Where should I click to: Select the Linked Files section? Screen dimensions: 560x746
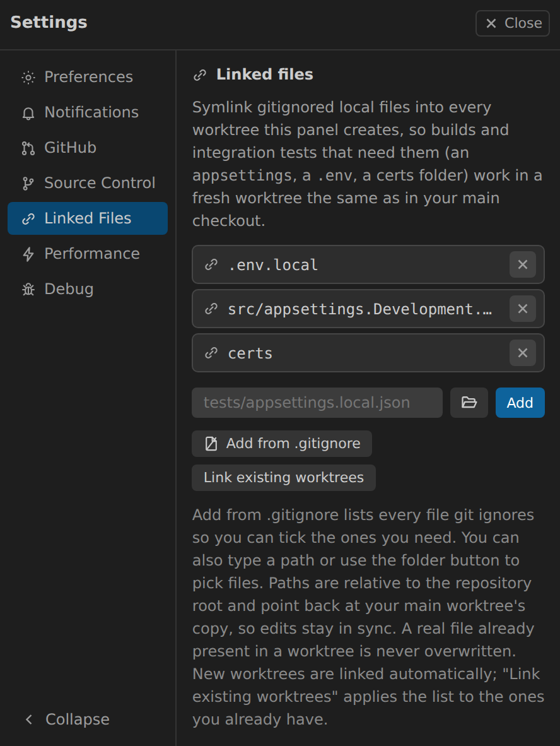[x=88, y=218]
